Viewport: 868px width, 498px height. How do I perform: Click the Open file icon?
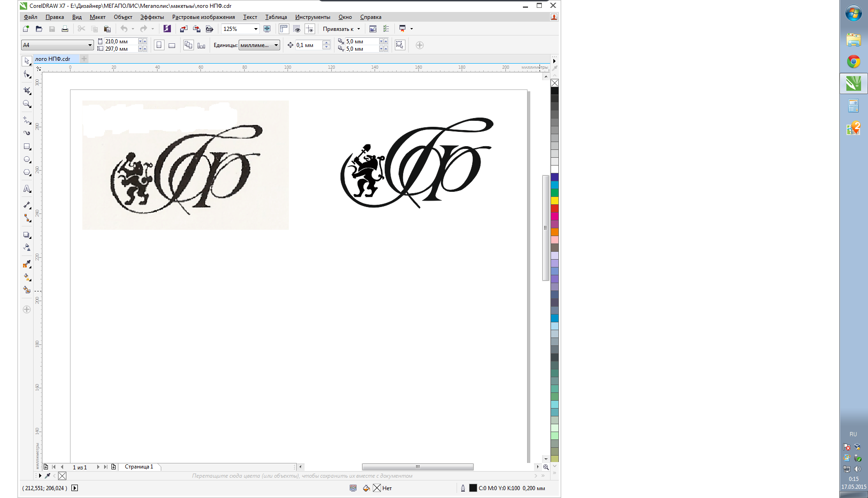pos(39,29)
